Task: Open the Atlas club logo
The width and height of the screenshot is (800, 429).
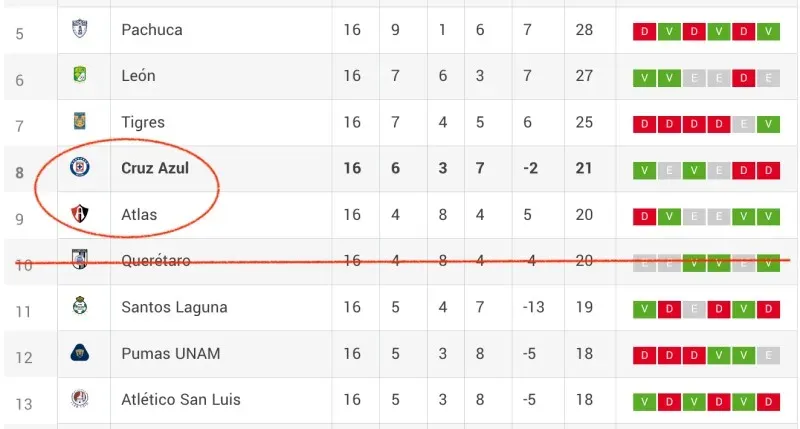Action: click(x=79, y=214)
